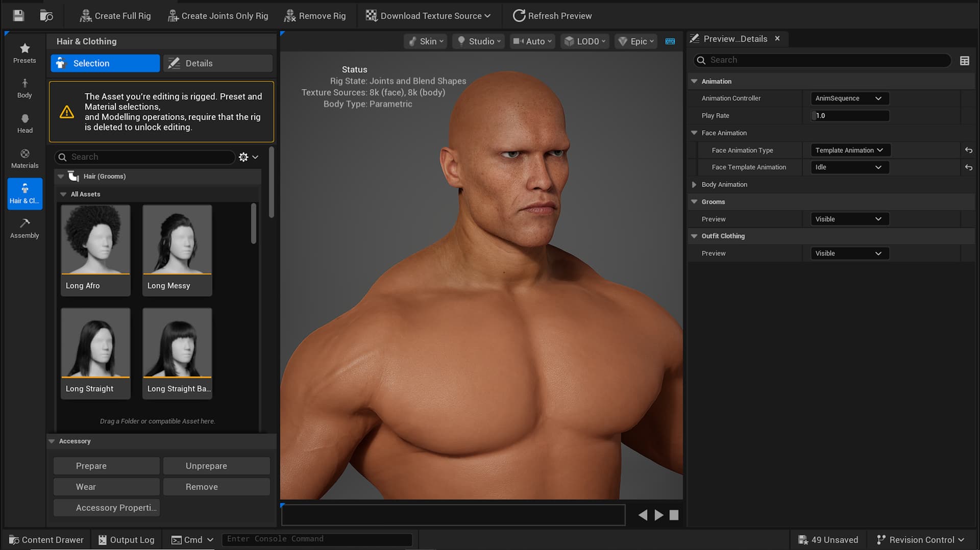980x550 pixels.
Task: Open the Presets star icon panel
Action: (x=24, y=53)
